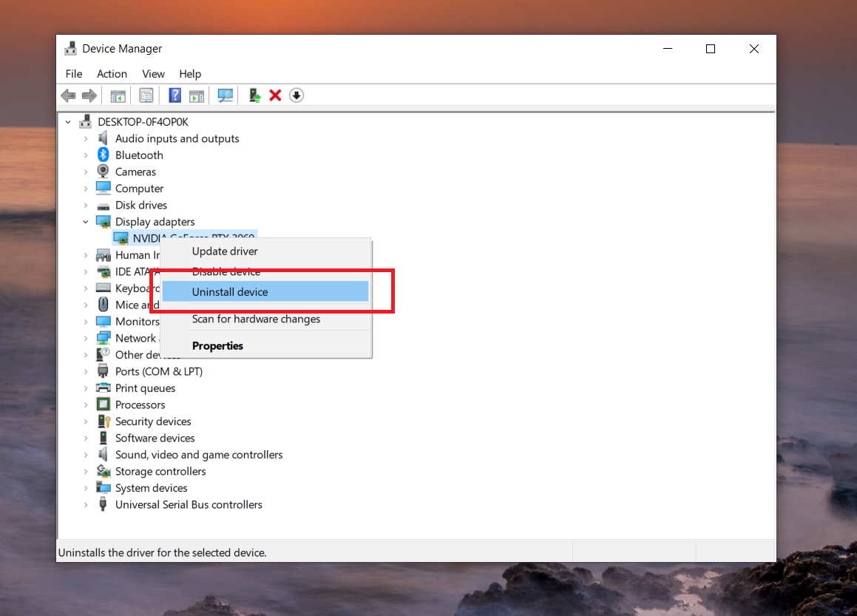The width and height of the screenshot is (857, 616).
Task: Click the red X Uninstall device icon
Action: click(275, 95)
